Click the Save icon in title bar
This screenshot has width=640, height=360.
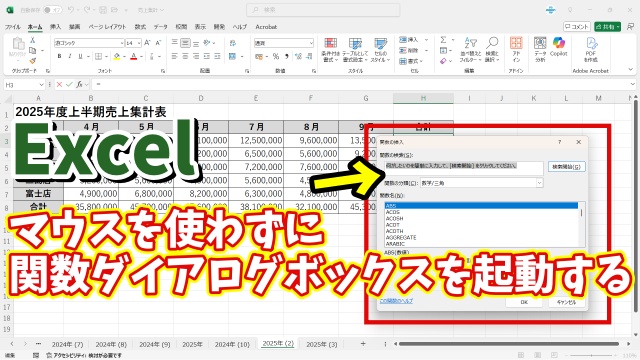[x=103, y=10]
